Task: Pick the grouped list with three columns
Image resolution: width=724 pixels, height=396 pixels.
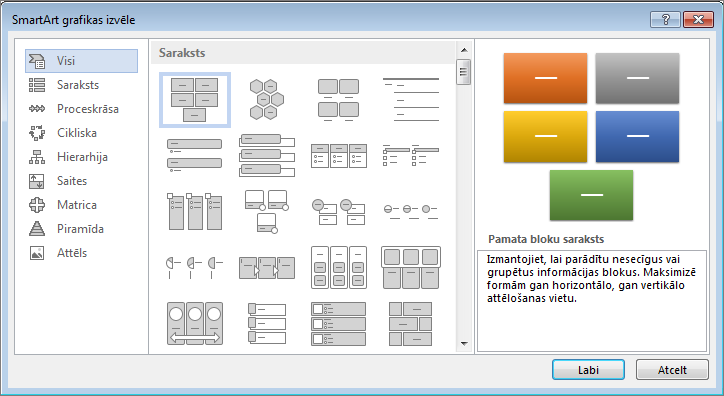Action: (x=338, y=268)
